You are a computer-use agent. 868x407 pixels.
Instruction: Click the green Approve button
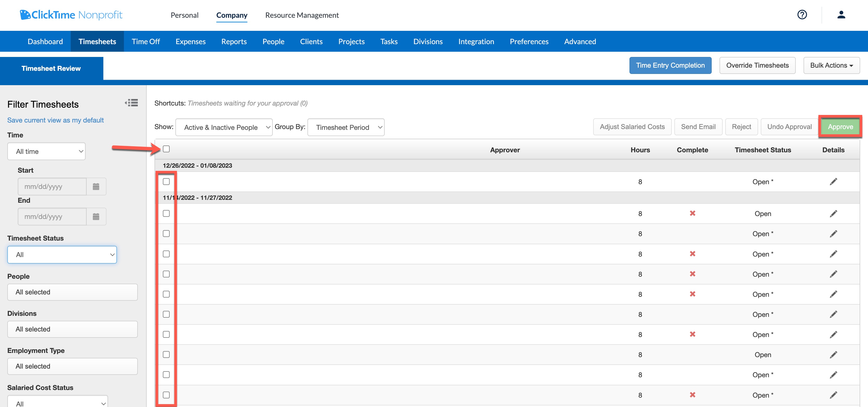click(840, 127)
